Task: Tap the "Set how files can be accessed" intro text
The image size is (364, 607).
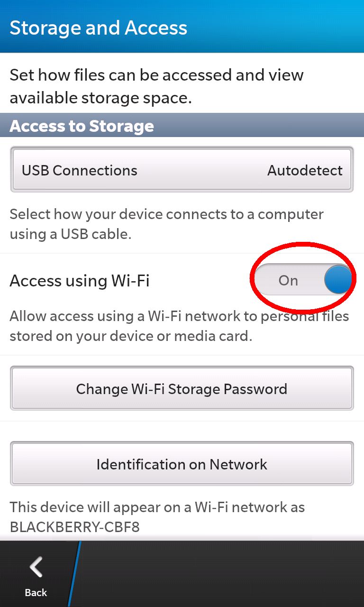Action: pos(156,86)
